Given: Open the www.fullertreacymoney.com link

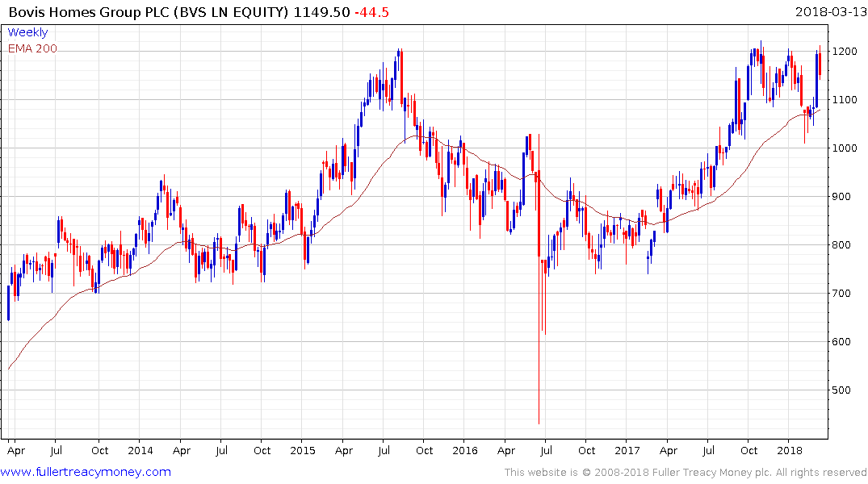Looking at the screenshot, I should coord(86,472).
